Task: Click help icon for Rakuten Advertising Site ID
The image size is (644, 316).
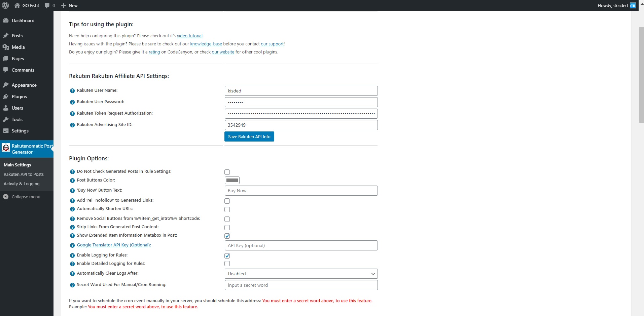Action: pos(72,125)
